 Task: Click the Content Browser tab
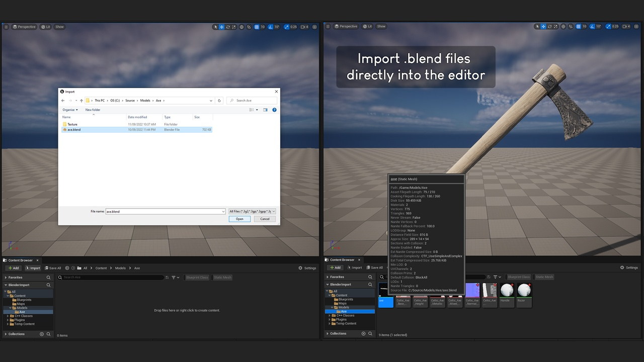pyautogui.click(x=21, y=260)
